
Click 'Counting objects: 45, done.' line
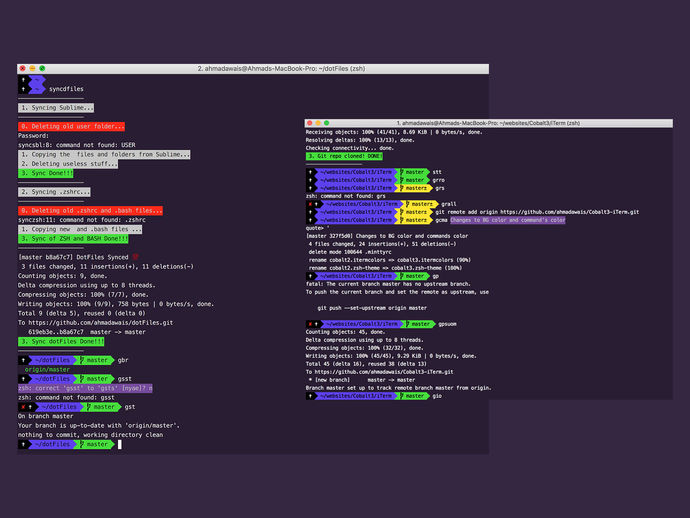[x=345, y=332]
